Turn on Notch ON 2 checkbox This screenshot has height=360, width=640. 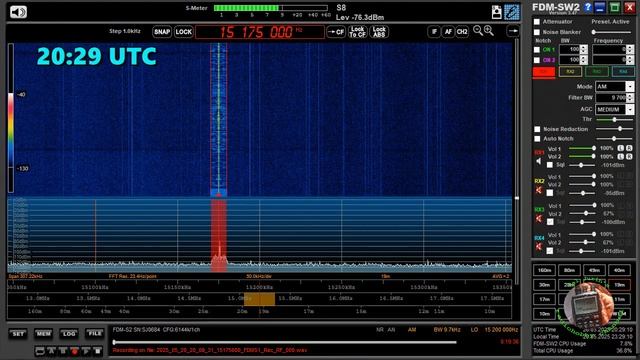pyautogui.click(x=537, y=60)
